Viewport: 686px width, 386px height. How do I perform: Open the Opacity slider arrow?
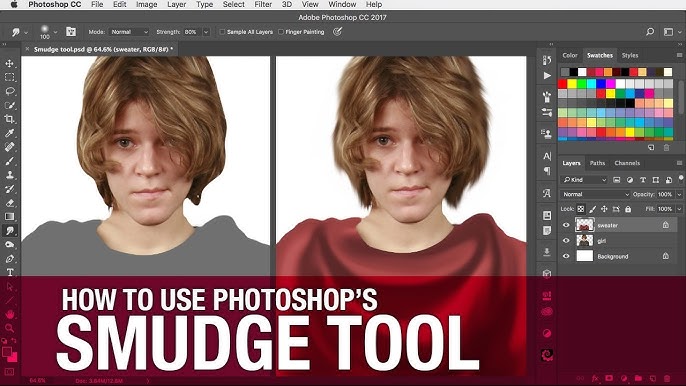(x=679, y=194)
